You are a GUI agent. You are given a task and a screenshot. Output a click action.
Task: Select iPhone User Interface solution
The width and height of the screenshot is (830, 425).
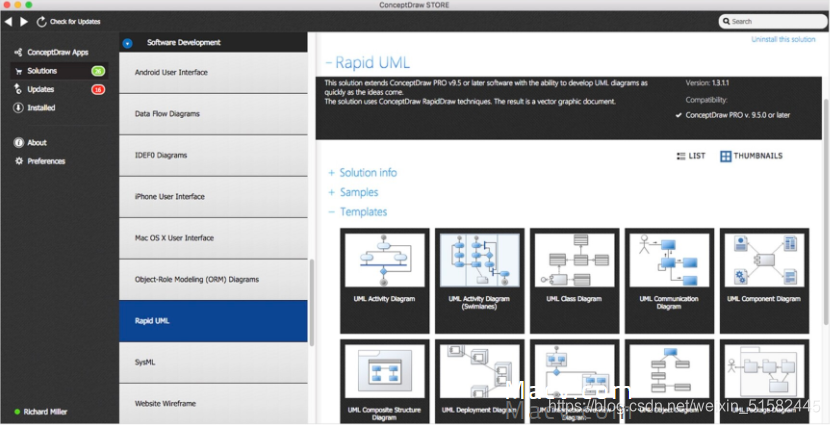[213, 197]
